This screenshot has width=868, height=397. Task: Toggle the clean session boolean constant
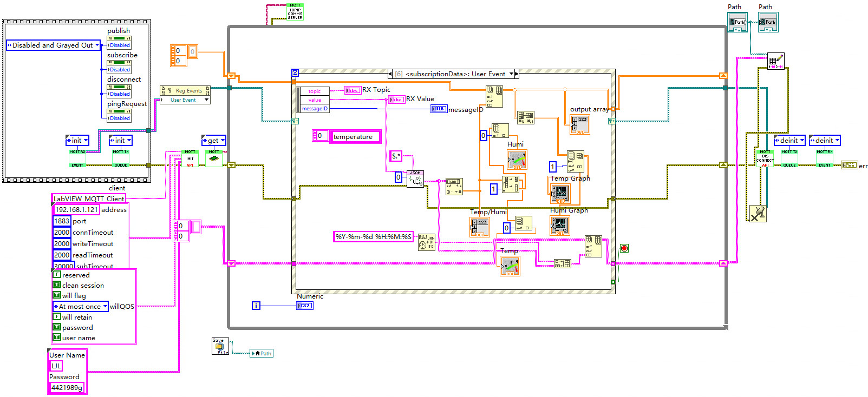click(57, 285)
